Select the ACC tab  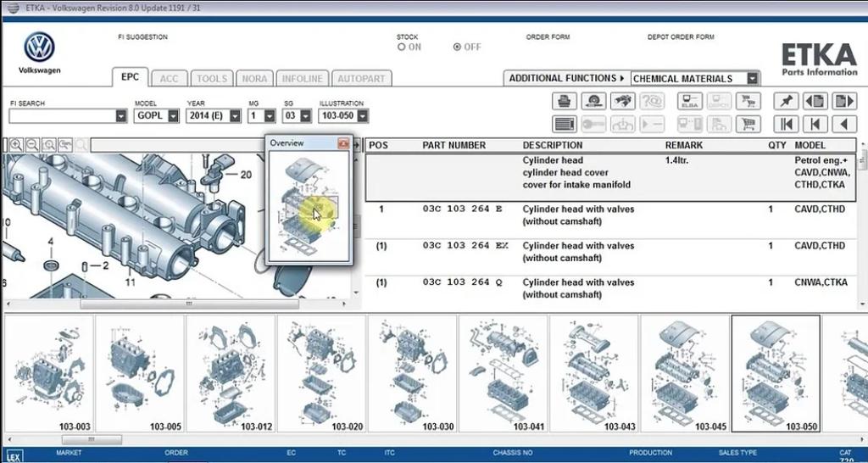tap(170, 79)
